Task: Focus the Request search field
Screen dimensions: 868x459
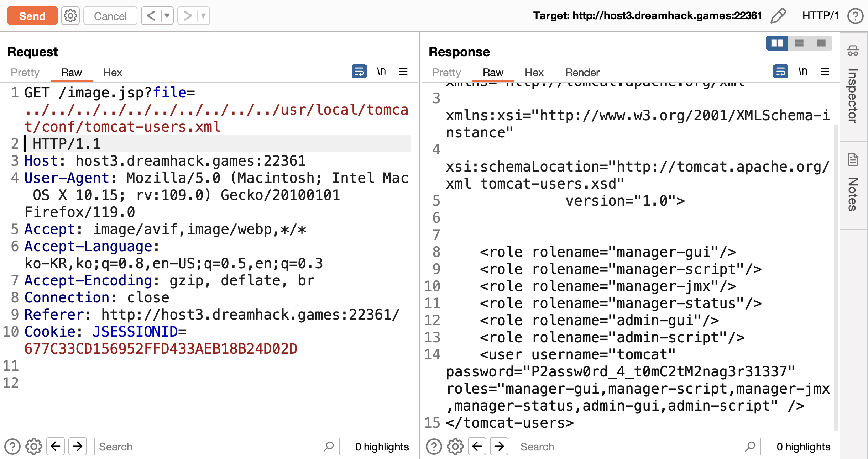Action: tap(210, 447)
